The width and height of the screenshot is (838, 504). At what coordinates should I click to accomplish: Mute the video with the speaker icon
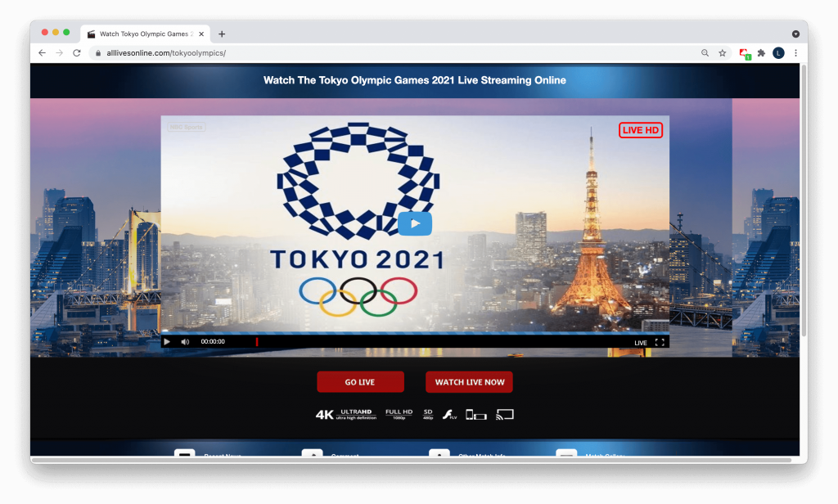[x=185, y=342]
